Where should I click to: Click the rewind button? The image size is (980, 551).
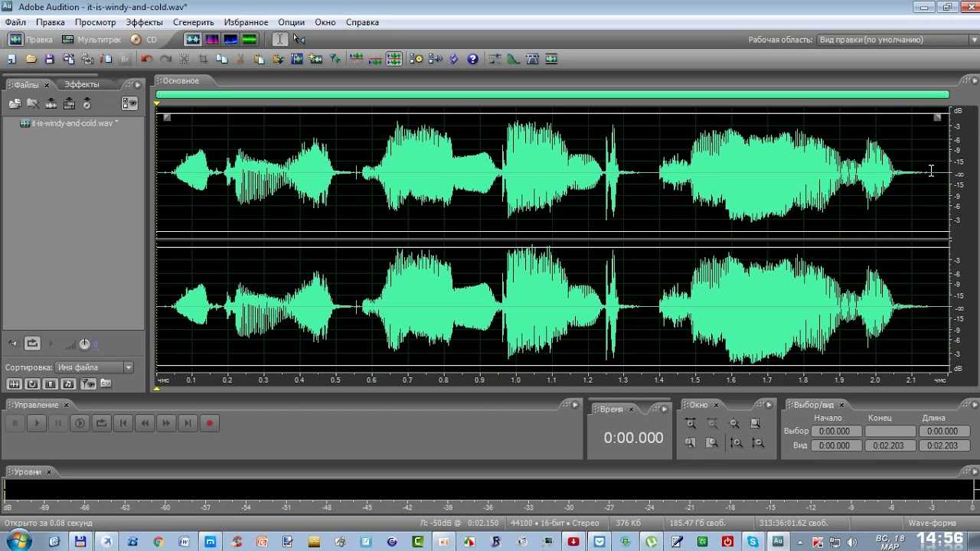(x=145, y=423)
